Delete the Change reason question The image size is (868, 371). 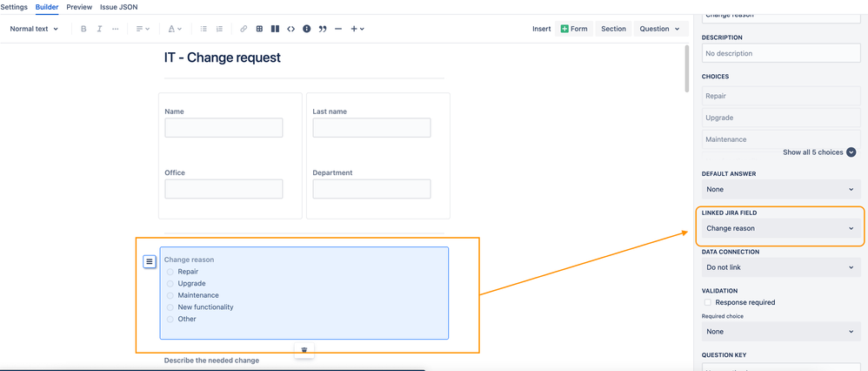point(304,350)
